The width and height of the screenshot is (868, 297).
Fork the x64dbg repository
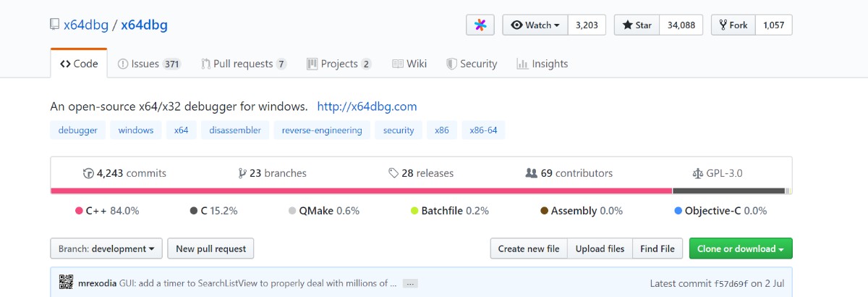click(733, 25)
